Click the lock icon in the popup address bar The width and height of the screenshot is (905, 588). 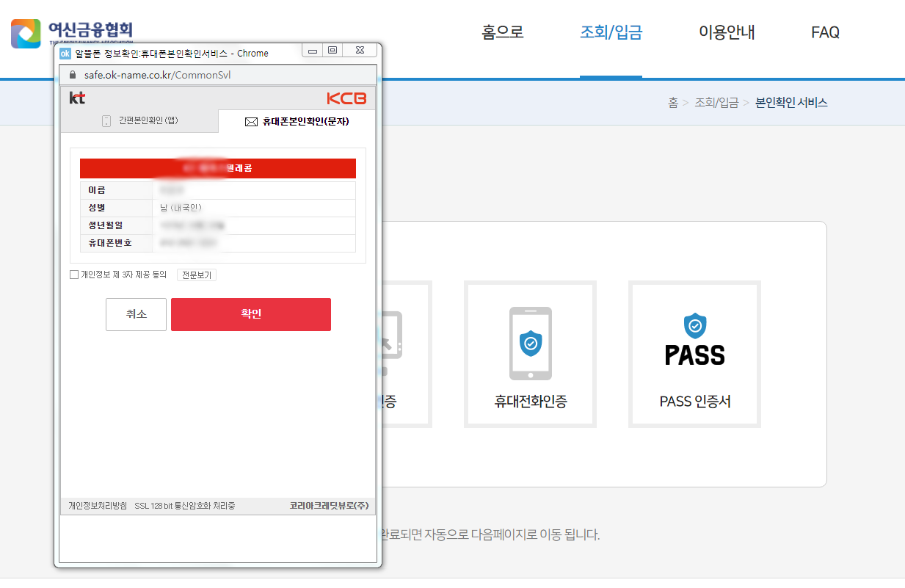click(x=72, y=75)
